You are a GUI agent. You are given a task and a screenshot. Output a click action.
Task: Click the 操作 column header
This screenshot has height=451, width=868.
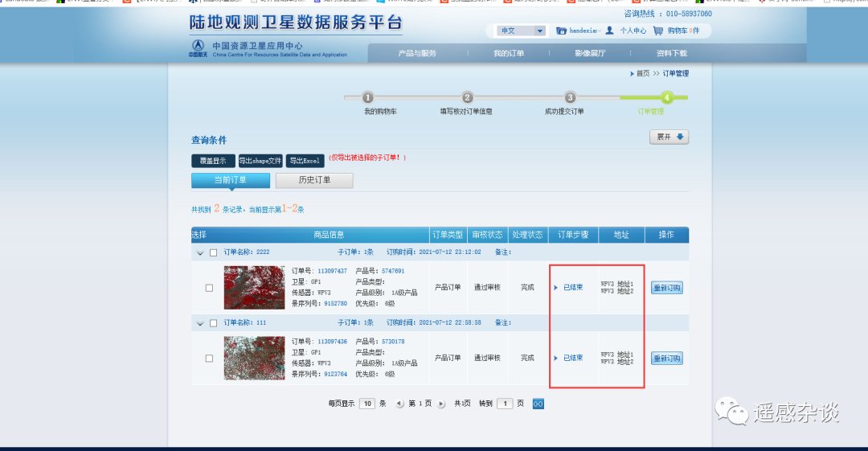point(666,235)
